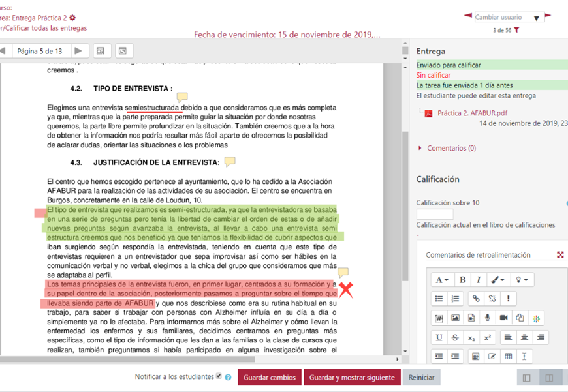Image resolution: width=568 pixels, height=392 pixels.
Task: Click the PDF viewer vertical scrollbar
Action: (405, 206)
